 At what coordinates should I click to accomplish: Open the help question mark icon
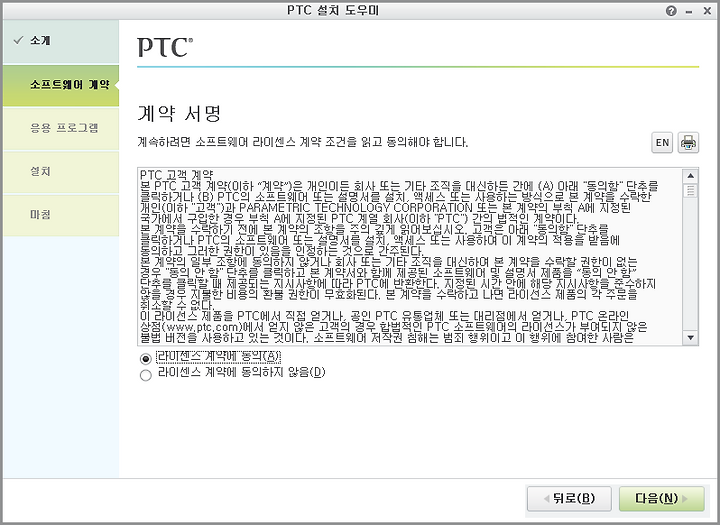coord(671,11)
